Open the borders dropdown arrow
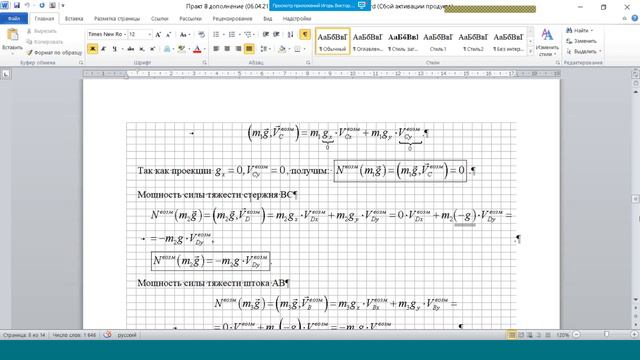Viewport: 640px width, 360px height. point(304,49)
